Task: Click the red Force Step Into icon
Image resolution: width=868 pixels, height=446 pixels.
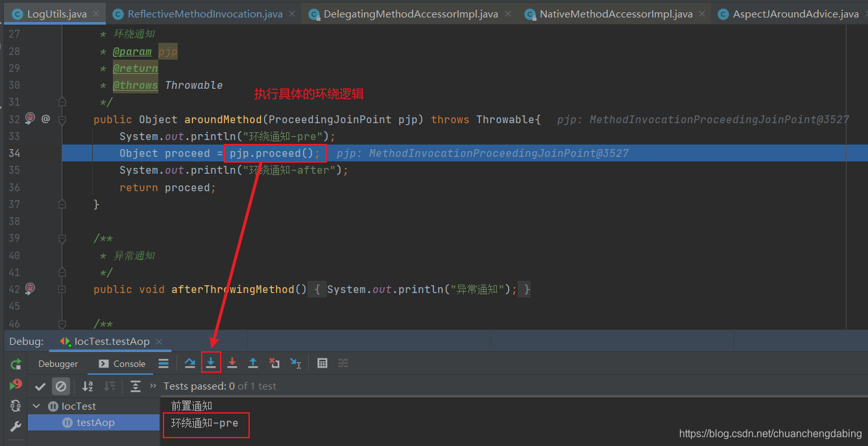Action: [x=232, y=364]
